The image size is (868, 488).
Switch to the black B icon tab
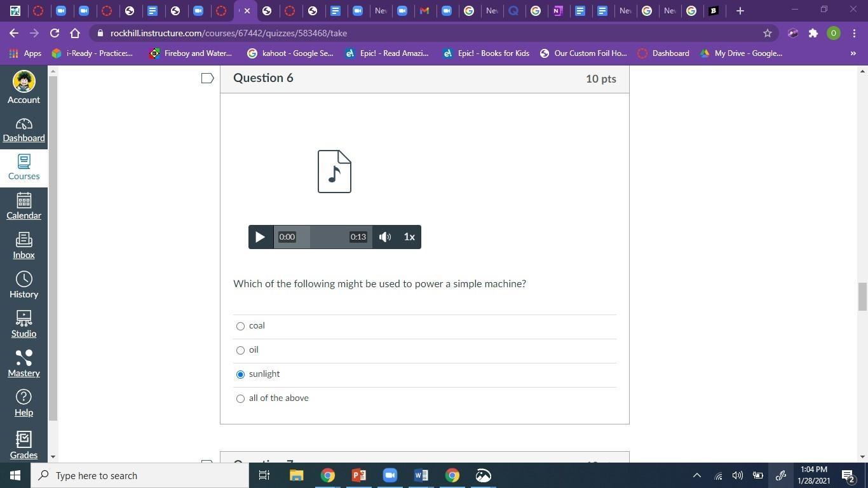tap(713, 11)
